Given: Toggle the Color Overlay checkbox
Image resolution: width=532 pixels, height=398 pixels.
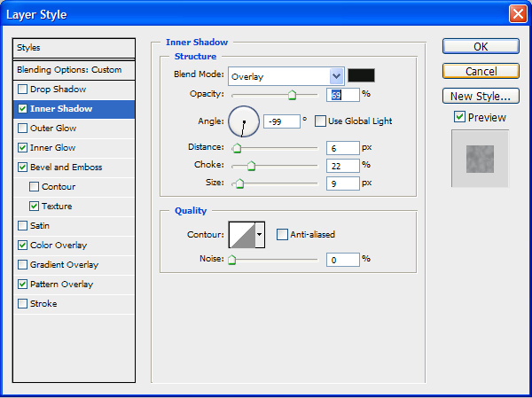Looking at the screenshot, I should (22, 246).
